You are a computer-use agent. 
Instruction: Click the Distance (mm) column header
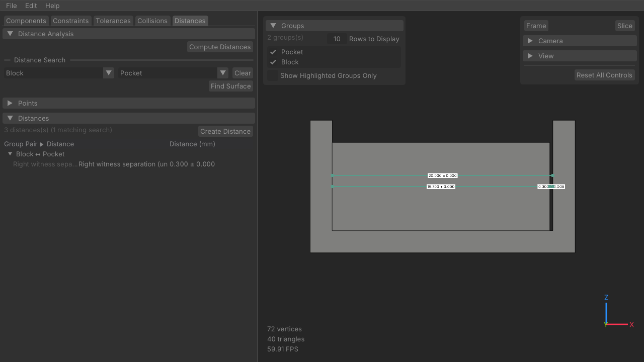192,144
